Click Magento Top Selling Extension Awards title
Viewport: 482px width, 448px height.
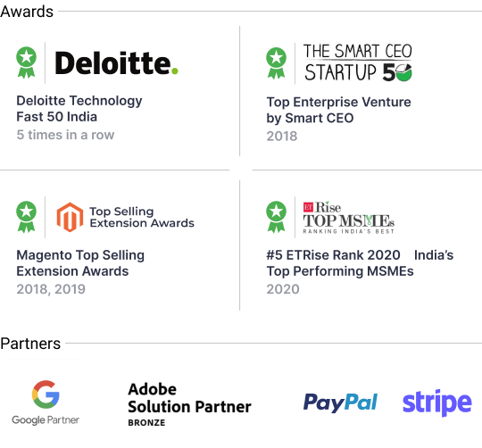[80, 263]
